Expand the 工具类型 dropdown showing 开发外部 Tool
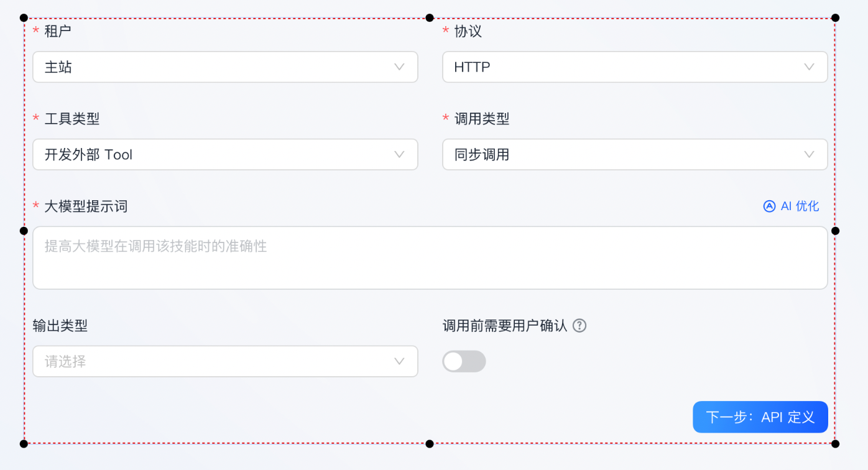The width and height of the screenshot is (868, 470). (211, 154)
